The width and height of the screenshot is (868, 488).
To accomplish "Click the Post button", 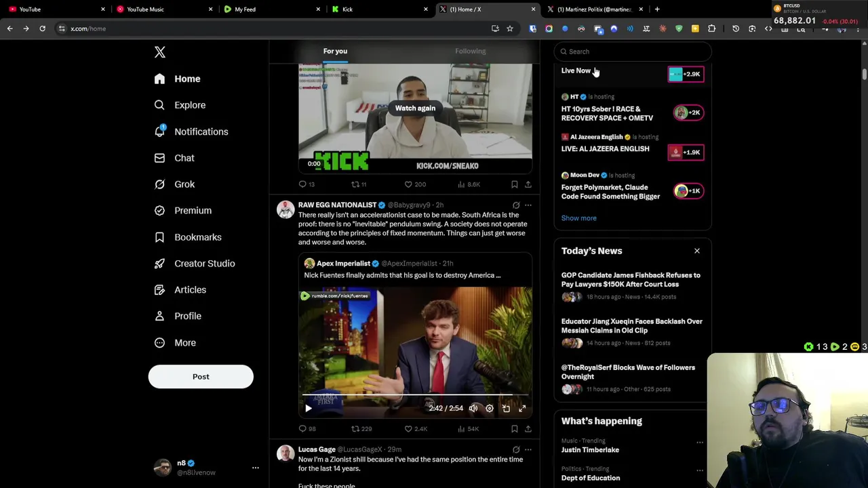I will [201, 377].
